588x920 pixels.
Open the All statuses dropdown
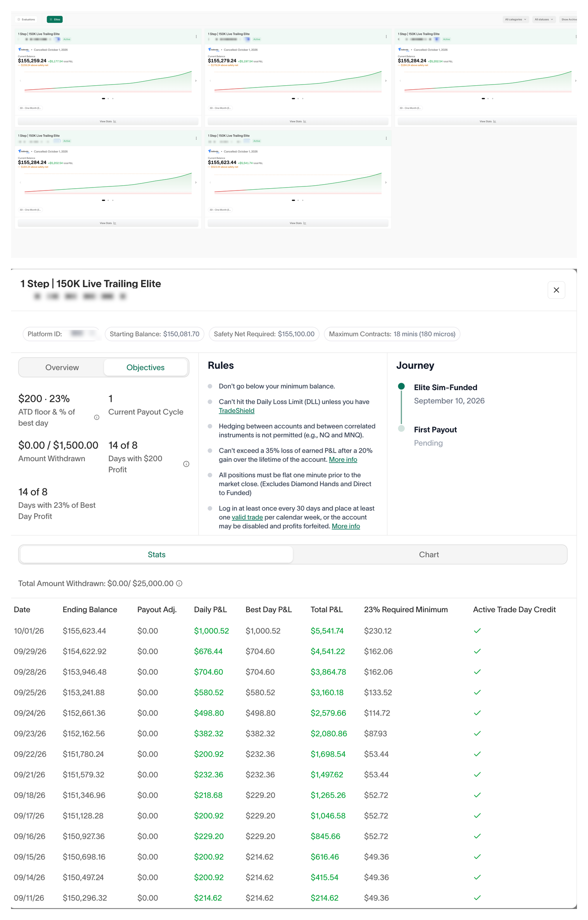[x=544, y=19]
